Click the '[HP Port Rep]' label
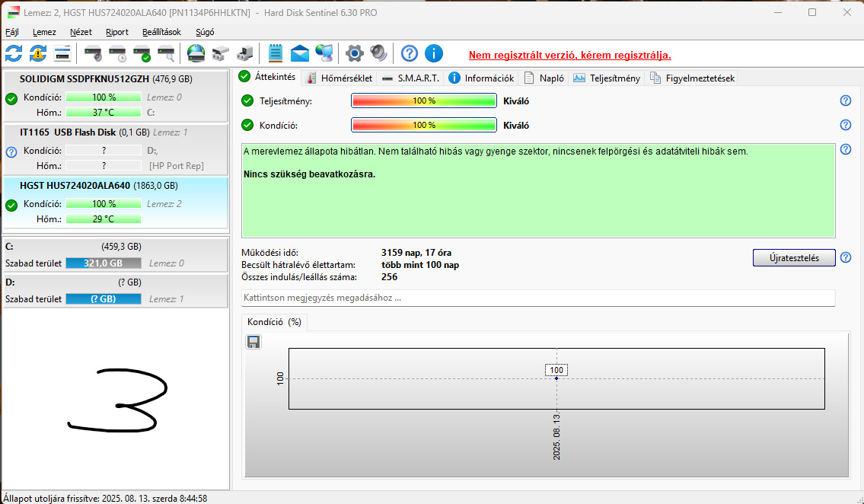Viewport: 864px width, 504px height. click(177, 166)
